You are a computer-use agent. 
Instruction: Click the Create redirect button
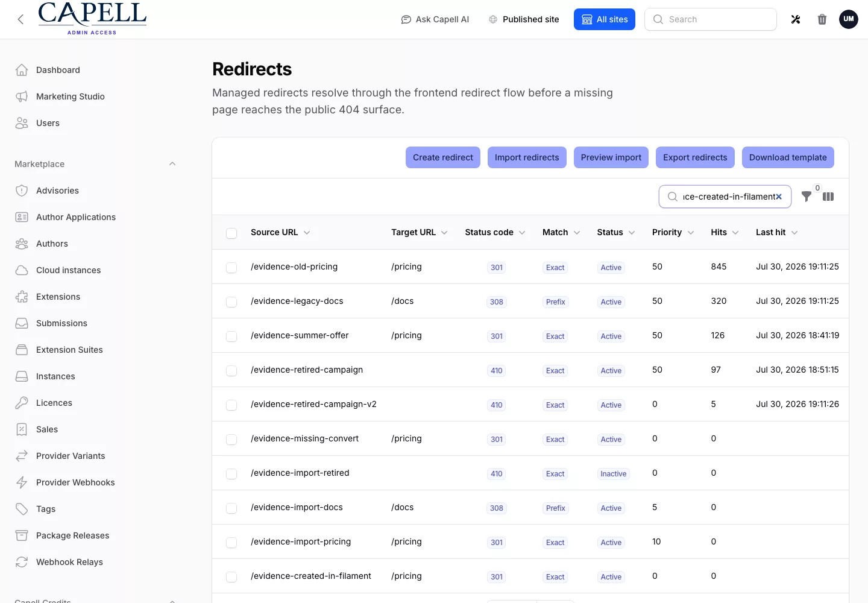443,157
